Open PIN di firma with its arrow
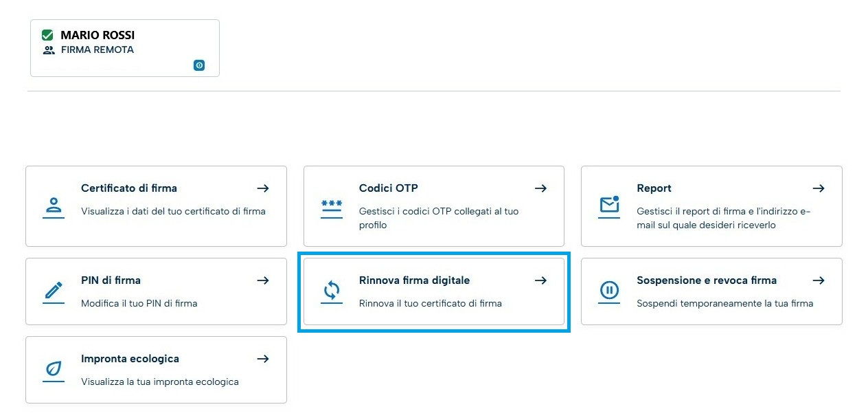Image resolution: width=868 pixels, height=420 pixels. click(x=263, y=280)
